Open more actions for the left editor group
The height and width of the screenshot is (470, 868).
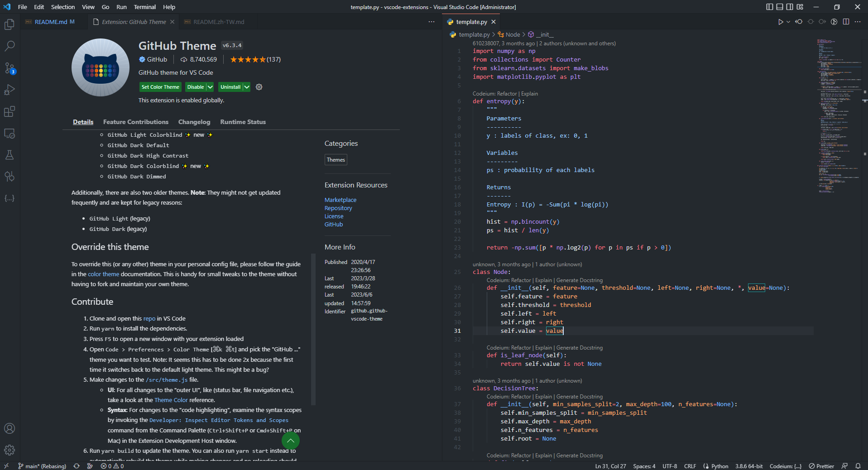[x=432, y=22]
